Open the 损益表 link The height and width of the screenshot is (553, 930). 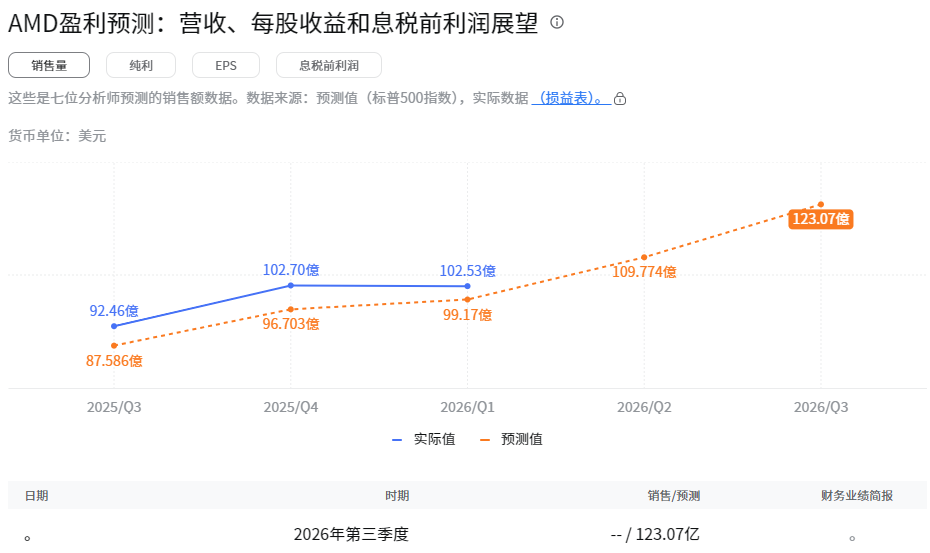tap(571, 98)
